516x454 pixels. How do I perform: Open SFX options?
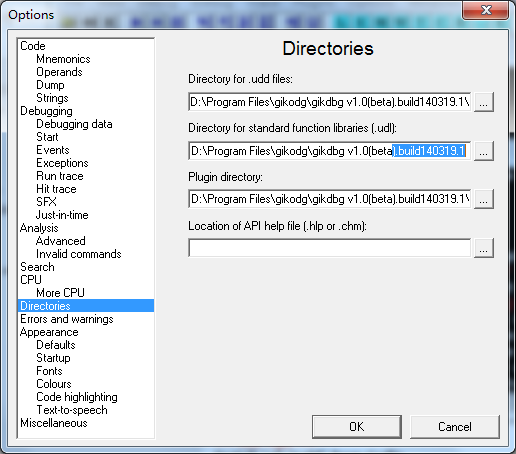click(x=46, y=202)
